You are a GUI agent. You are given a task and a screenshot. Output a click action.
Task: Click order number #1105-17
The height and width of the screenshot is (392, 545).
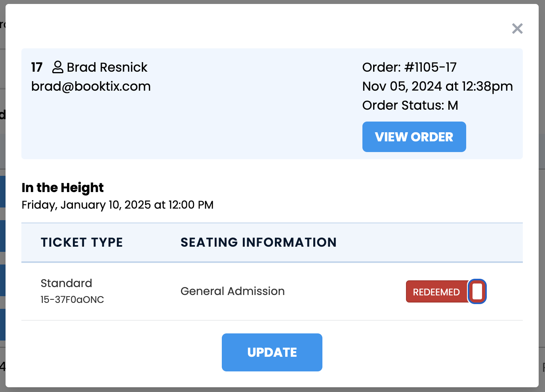431,67
